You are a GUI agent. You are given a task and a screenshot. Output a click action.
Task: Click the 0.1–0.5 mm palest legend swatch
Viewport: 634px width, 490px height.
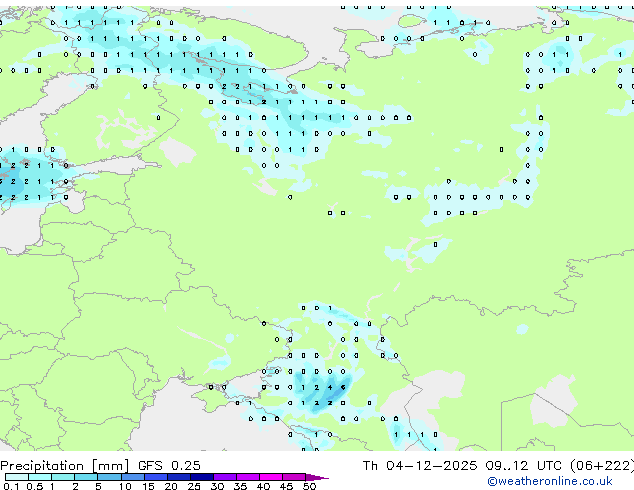(x=17, y=477)
